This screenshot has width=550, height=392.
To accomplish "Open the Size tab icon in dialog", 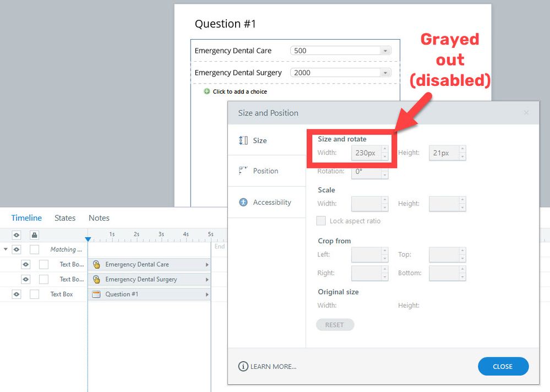I will click(243, 140).
